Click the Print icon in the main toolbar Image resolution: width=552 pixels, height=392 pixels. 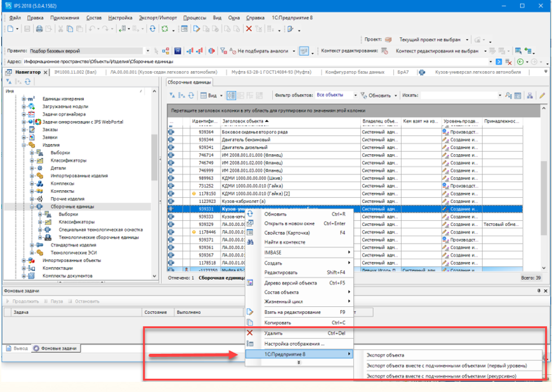click(39, 29)
